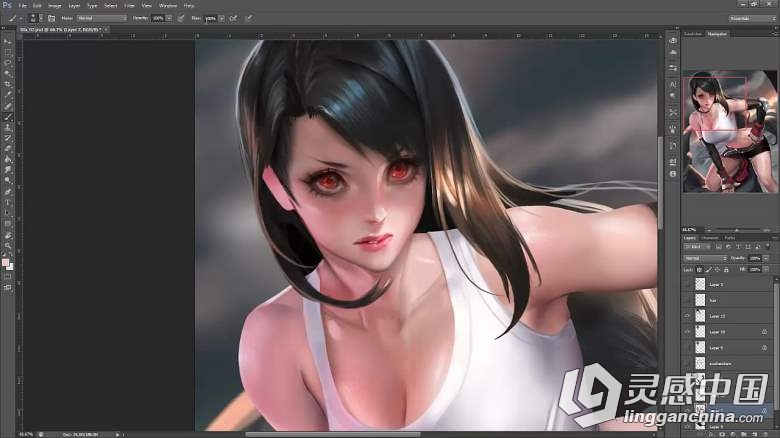Screen dimensions: 780x438
Task: Select the Rectangular Marquee tool
Action: click(x=7, y=52)
